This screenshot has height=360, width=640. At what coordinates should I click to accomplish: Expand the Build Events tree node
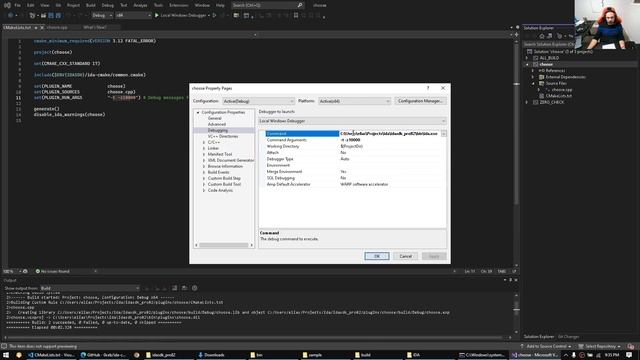(204, 172)
